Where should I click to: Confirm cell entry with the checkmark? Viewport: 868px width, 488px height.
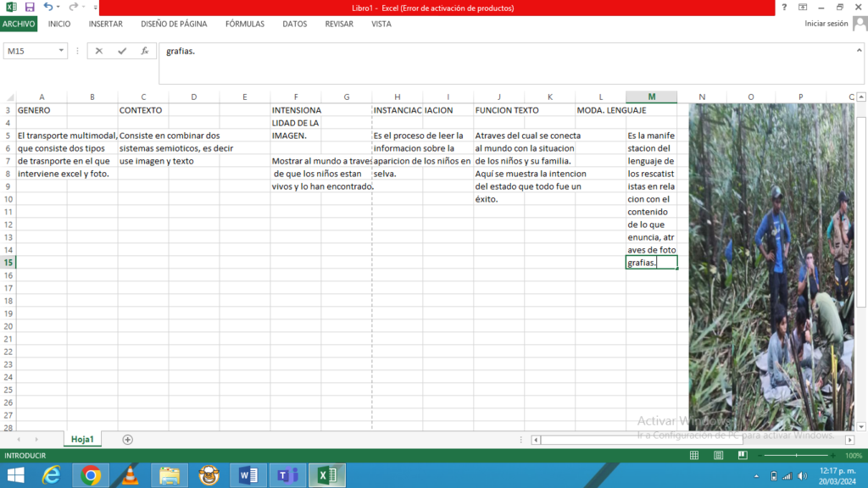[x=122, y=51]
